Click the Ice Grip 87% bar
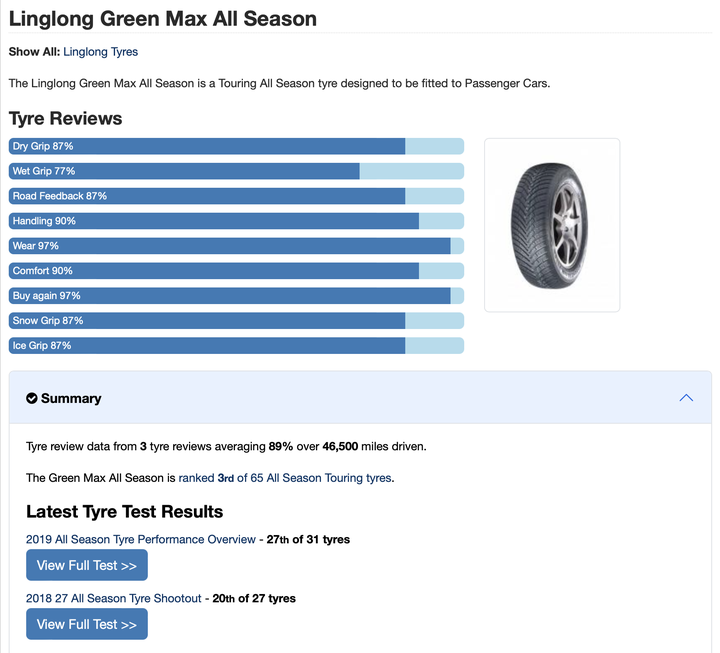Screen dimensions: 720x653 pyautogui.click(x=236, y=346)
